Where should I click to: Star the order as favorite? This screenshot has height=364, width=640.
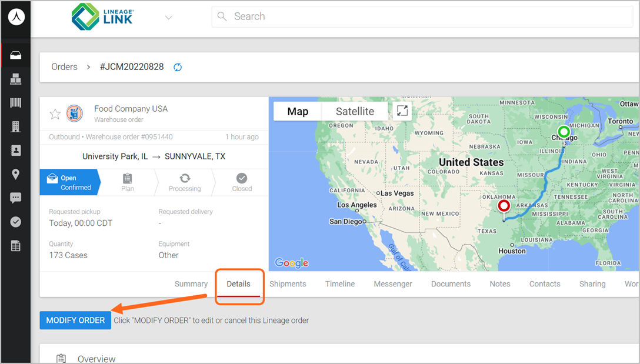pos(55,114)
